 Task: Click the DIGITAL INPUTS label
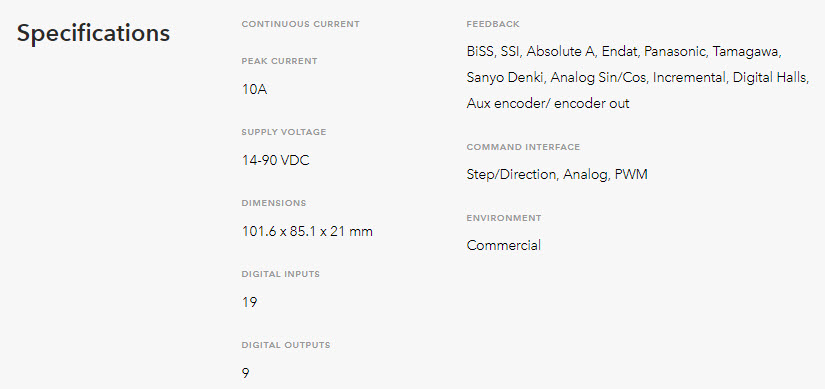tap(280, 274)
